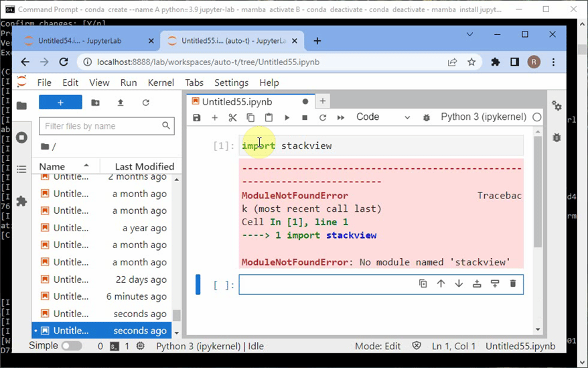Click the Filter files by name field
This screenshot has width=588, height=368.
(x=100, y=126)
